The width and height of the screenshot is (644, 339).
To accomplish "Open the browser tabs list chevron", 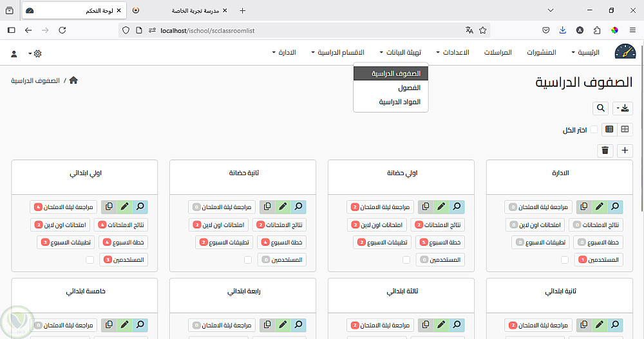I will [x=551, y=10].
